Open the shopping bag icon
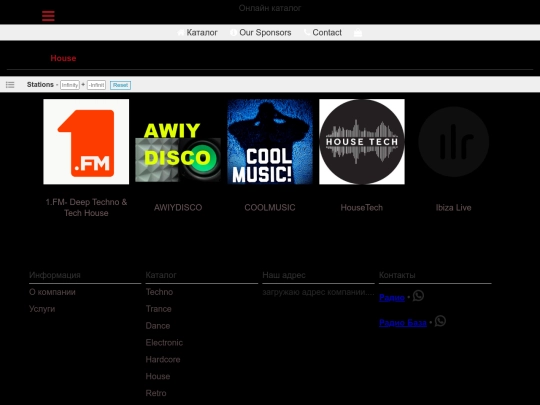The height and width of the screenshot is (405, 540). (358, 32)
